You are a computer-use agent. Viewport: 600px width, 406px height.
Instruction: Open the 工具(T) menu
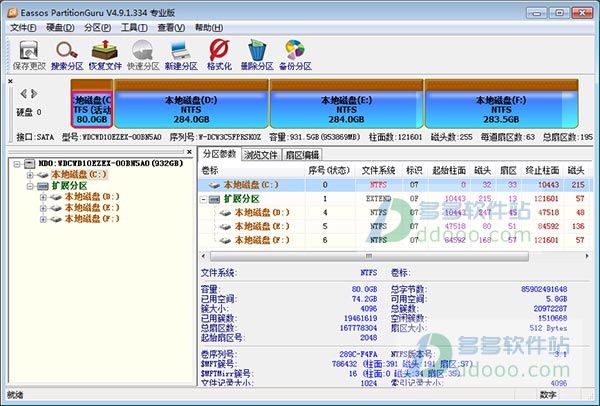click(134, 28)
